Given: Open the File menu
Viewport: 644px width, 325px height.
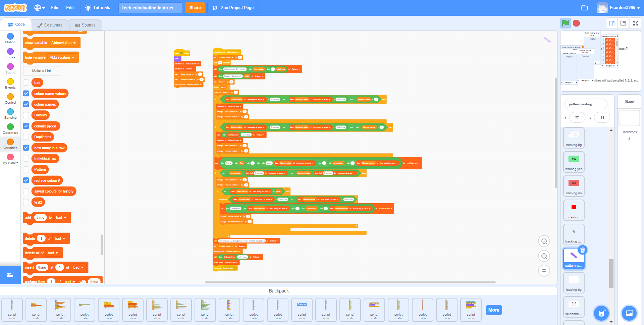Looking at the screenshot, I should point(54,7).
